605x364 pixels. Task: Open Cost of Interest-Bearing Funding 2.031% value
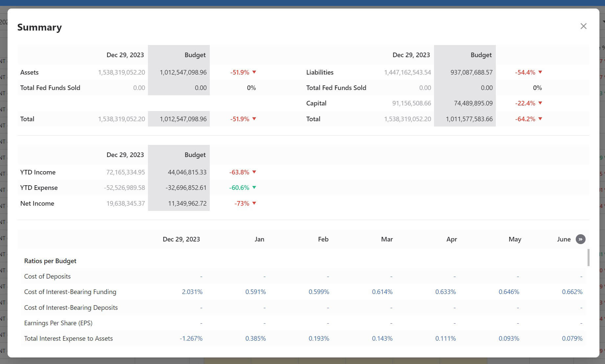[x=192, y=292]
